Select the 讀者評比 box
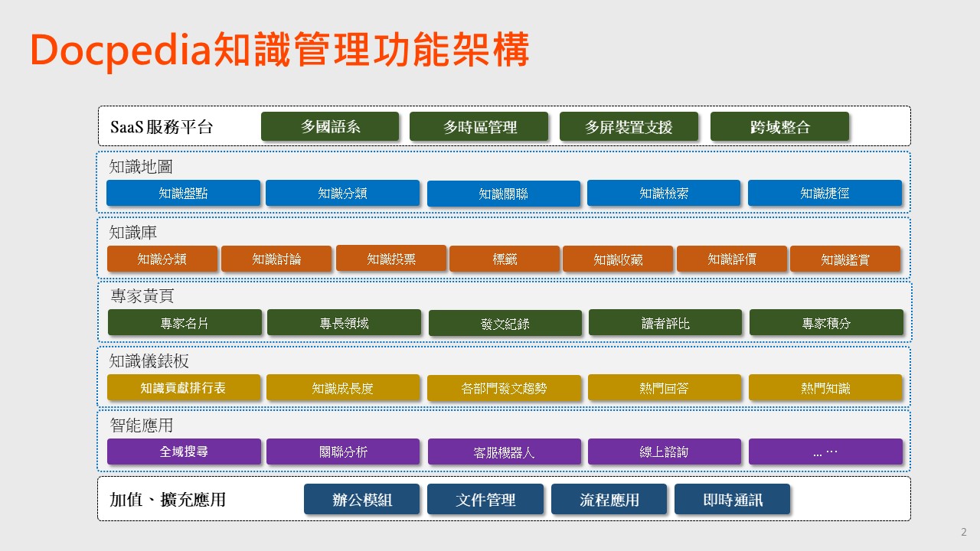This screenshot has height=551, width=980. (x=665, y=322)
